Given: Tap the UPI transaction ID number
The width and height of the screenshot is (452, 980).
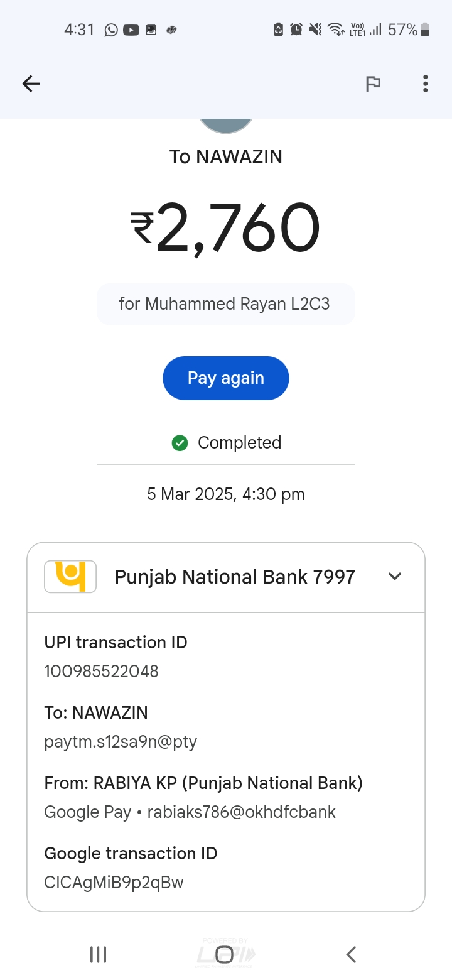Looking at the screenshot, I should point(101,671).
